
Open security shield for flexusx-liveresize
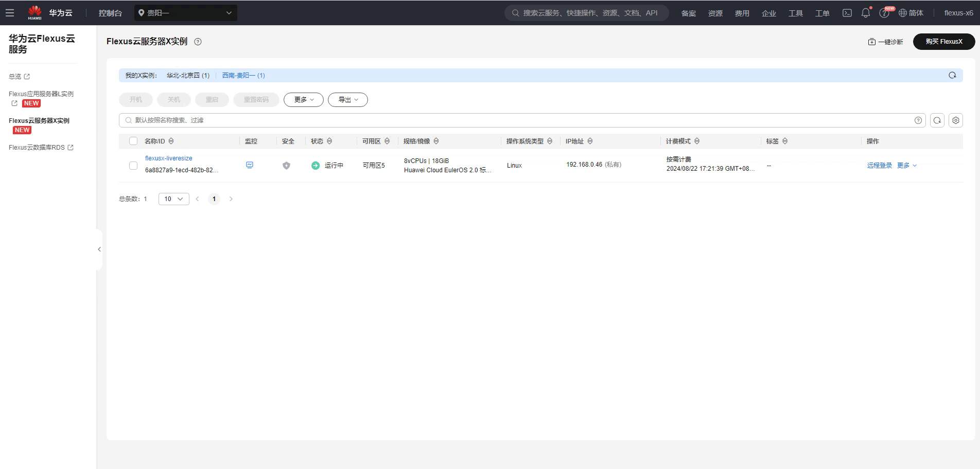tap(287, 165)
